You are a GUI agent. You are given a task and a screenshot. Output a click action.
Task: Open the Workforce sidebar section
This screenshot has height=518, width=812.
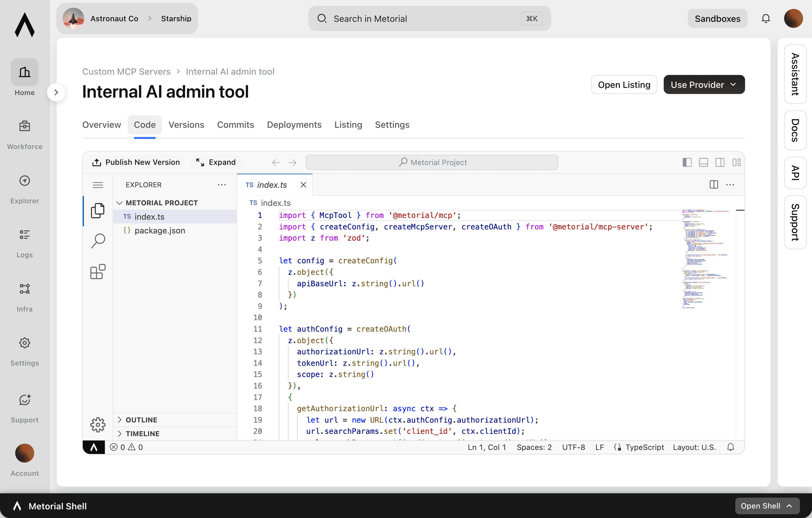(25, 135)
